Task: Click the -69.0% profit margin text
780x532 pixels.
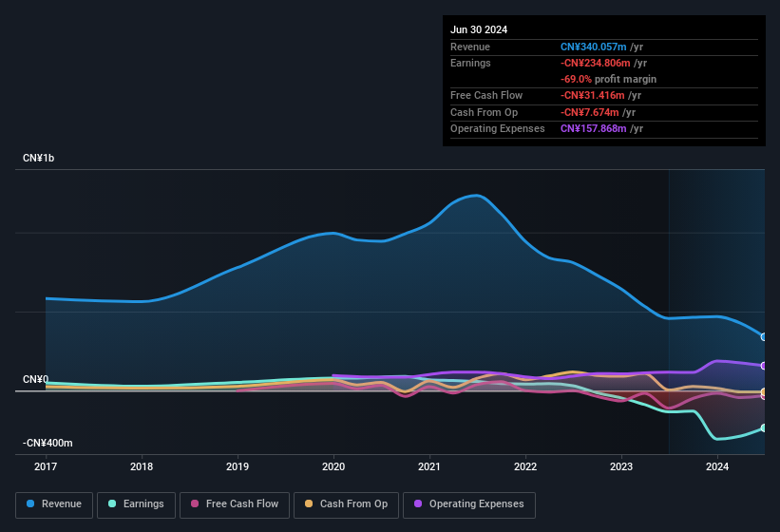Action: point(608,80)
